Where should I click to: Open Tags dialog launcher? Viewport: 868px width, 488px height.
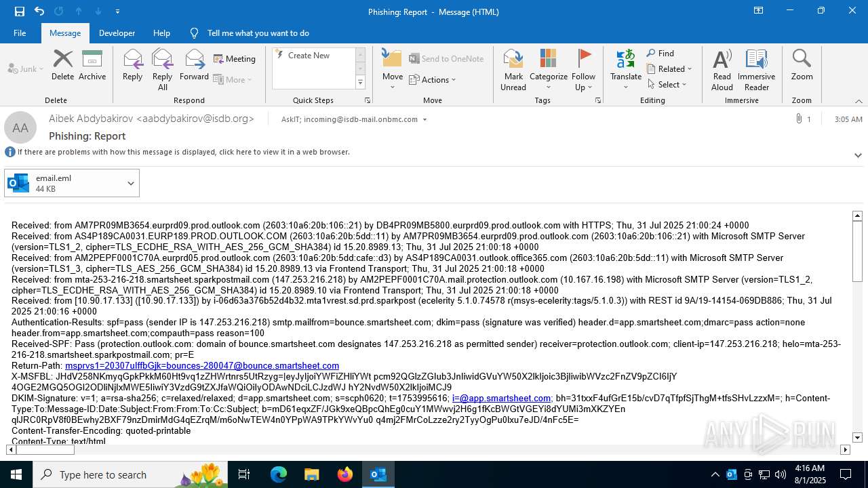[x=598, y=100]
